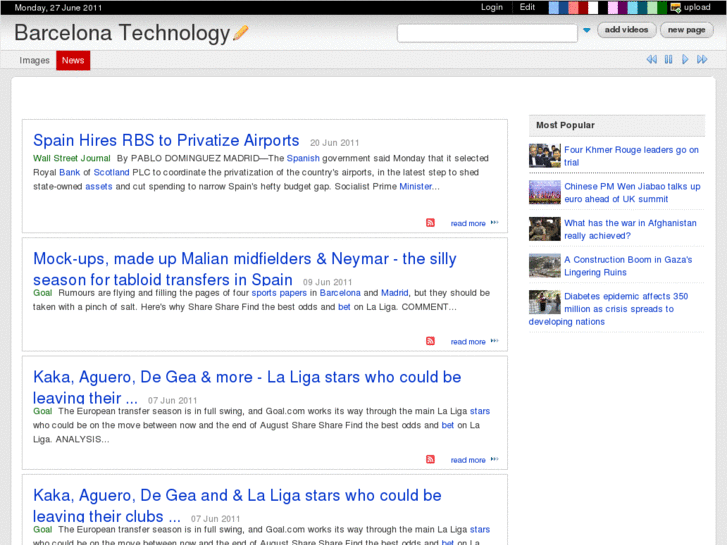This screenshot has height=545, width=727.
Task: Pick the dark green color swatch
Action: pyautogui.click(x=662, y=7)
